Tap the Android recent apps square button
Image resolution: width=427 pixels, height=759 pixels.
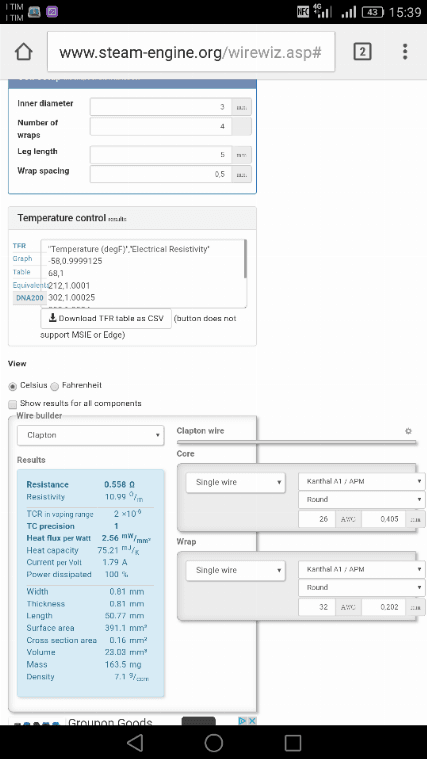coord(292,742)
